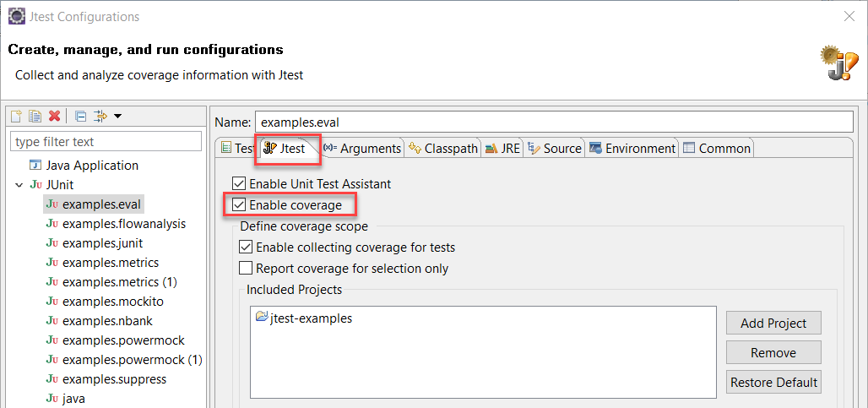
Task: Click the 'type filter text' search field
Action: (106, 141)
